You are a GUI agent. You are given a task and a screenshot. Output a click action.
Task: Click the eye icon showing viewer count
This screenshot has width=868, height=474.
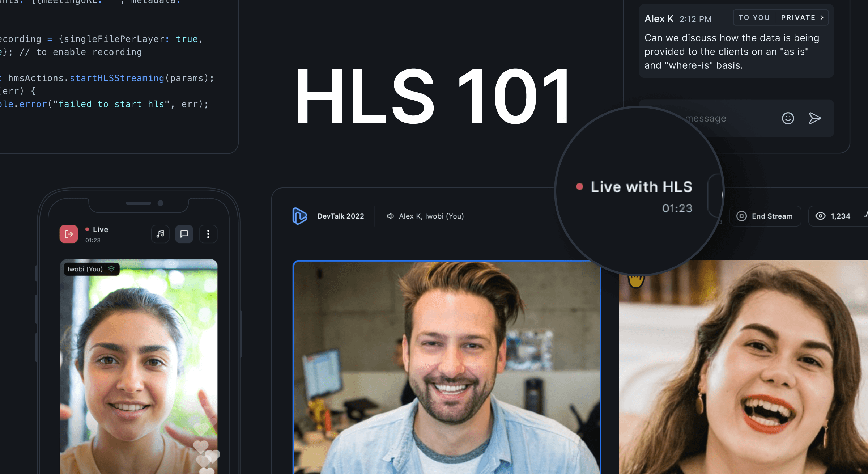821,216
